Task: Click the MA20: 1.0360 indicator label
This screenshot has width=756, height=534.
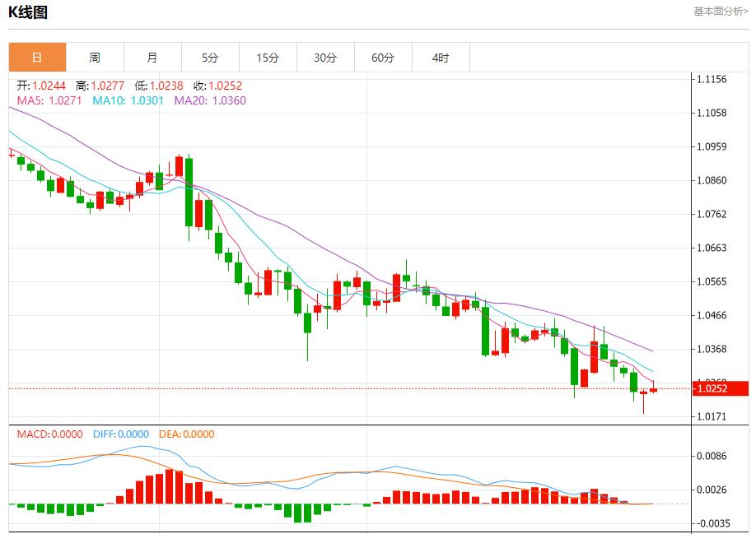Action: (x=210, y=100)
